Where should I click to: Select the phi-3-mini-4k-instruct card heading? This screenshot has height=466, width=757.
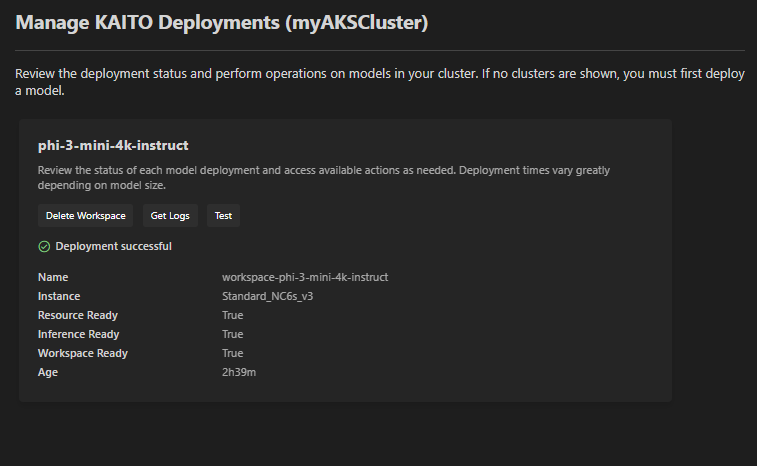pyautogui.click(x=113, y=145)
